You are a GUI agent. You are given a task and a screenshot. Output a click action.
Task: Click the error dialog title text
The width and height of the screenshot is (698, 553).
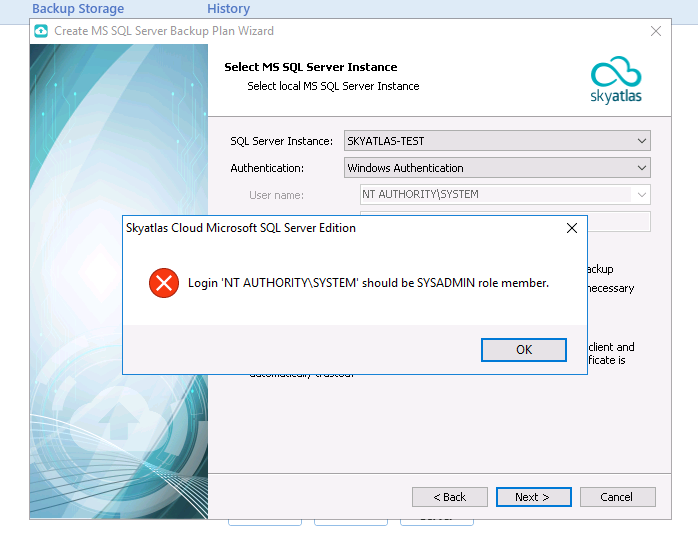coord(241,228)
